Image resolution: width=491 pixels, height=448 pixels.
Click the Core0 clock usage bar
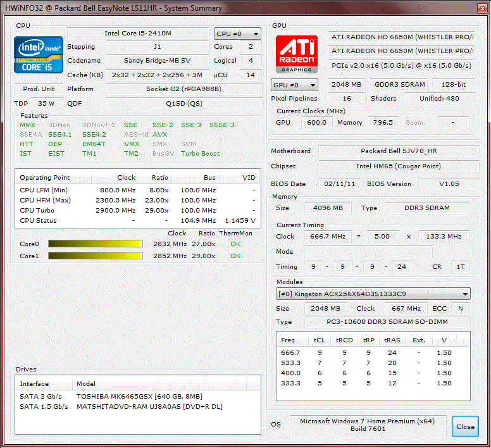pyautogui.click(x=96, y=244)
